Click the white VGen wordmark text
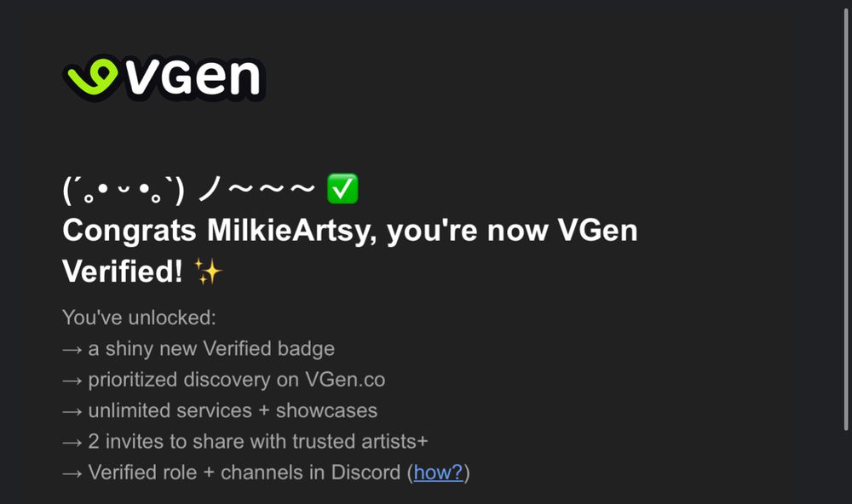This screenshot has width=852, height=504. (x=193, y=77)
